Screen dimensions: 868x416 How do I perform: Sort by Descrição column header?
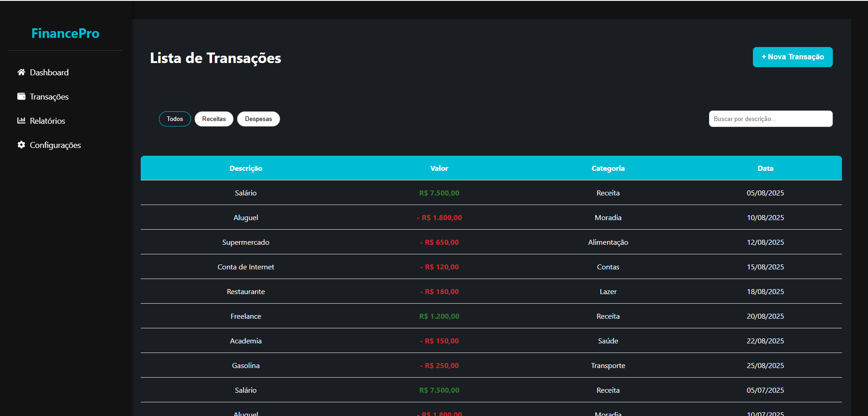click(246, 168)
